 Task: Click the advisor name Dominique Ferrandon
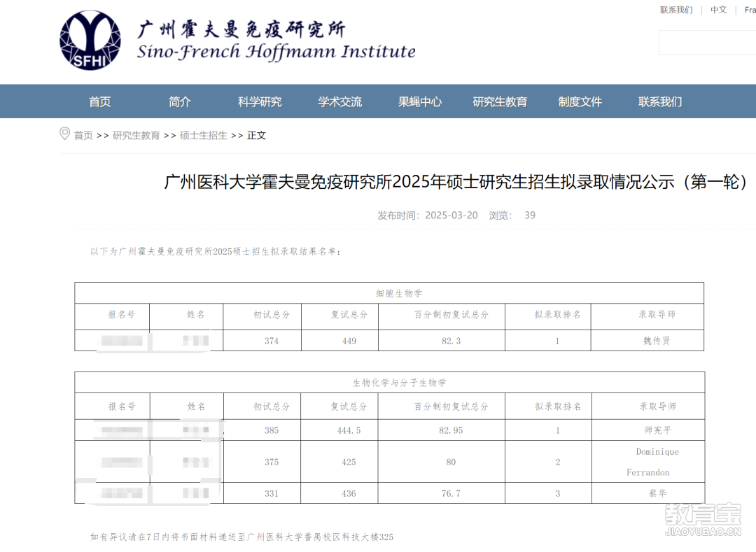coord(653,462)
